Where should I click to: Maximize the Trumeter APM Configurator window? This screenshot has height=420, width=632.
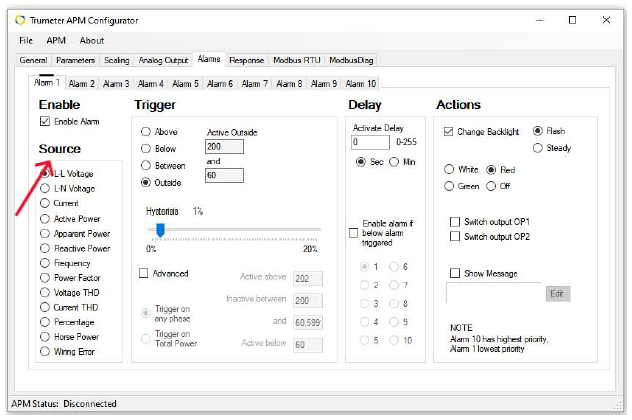(572, 20)
